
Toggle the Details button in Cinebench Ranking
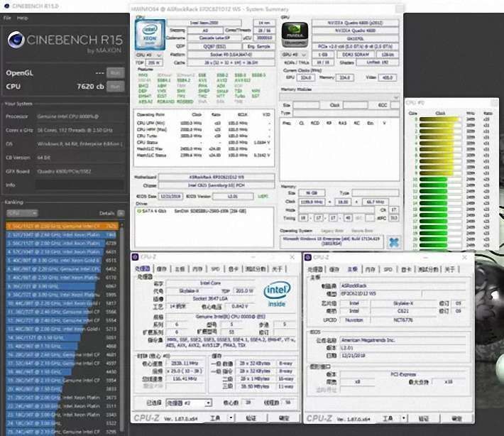click(x=121, y=213)
